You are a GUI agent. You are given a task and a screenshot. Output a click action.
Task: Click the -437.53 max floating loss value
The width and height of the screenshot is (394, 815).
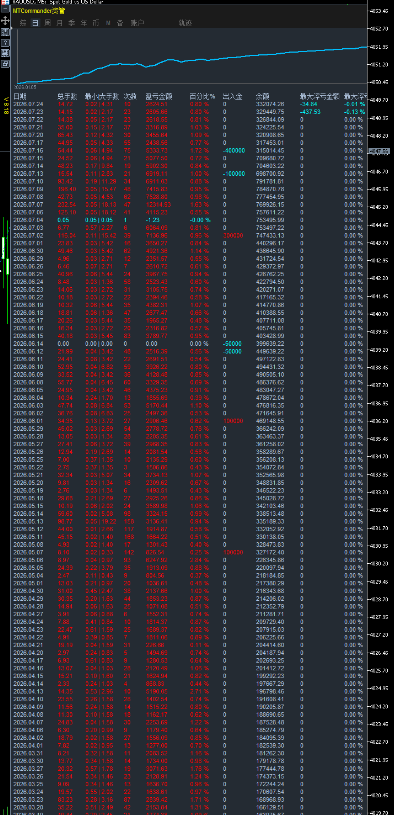(310, 112)
